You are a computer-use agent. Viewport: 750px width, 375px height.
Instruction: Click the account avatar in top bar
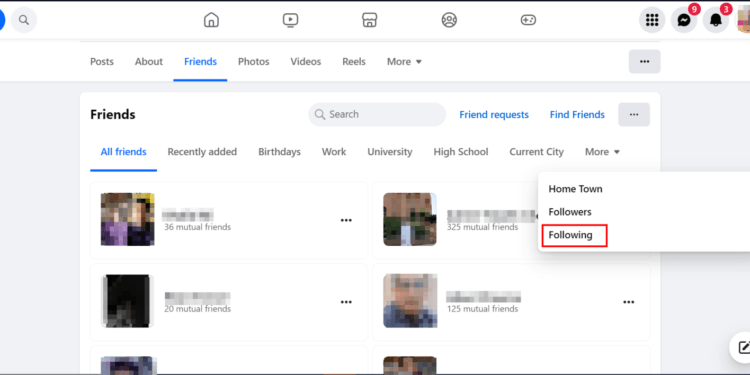click(x=743, y=20)
